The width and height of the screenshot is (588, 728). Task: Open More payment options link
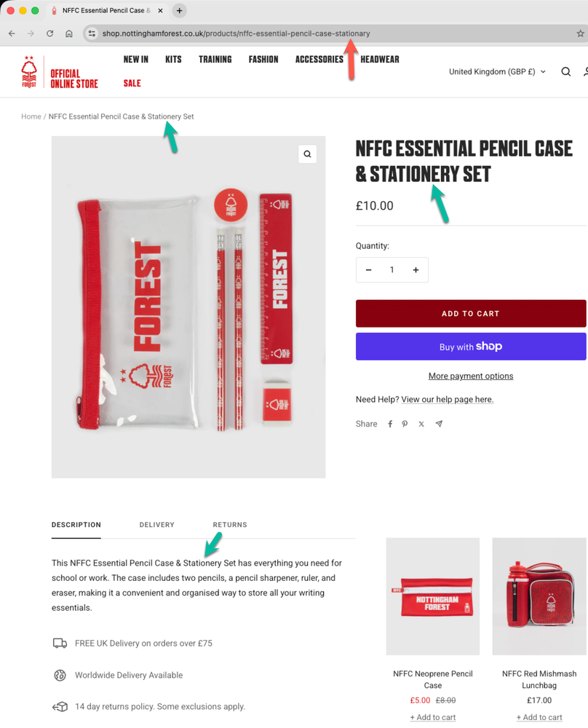click(x=471, y=376)
